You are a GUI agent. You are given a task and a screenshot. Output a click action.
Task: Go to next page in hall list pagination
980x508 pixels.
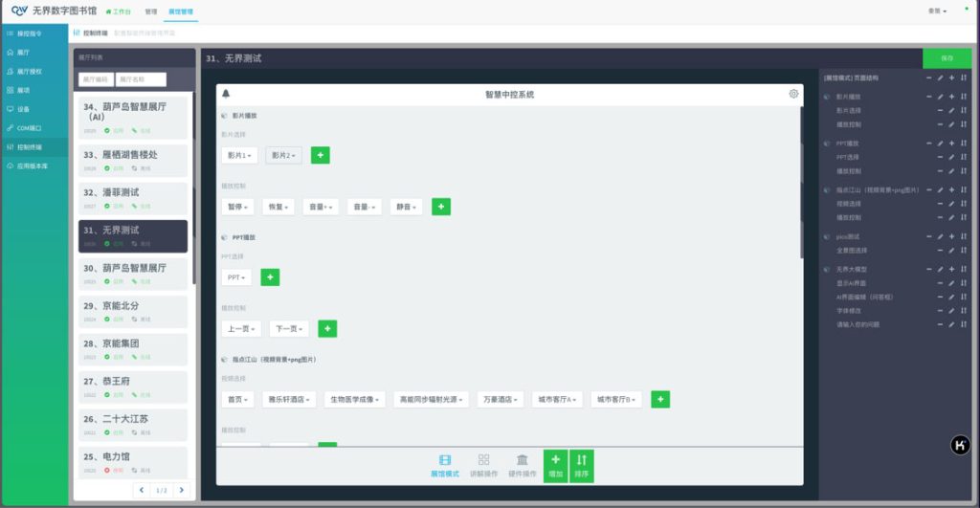click(x=181, y=490)
